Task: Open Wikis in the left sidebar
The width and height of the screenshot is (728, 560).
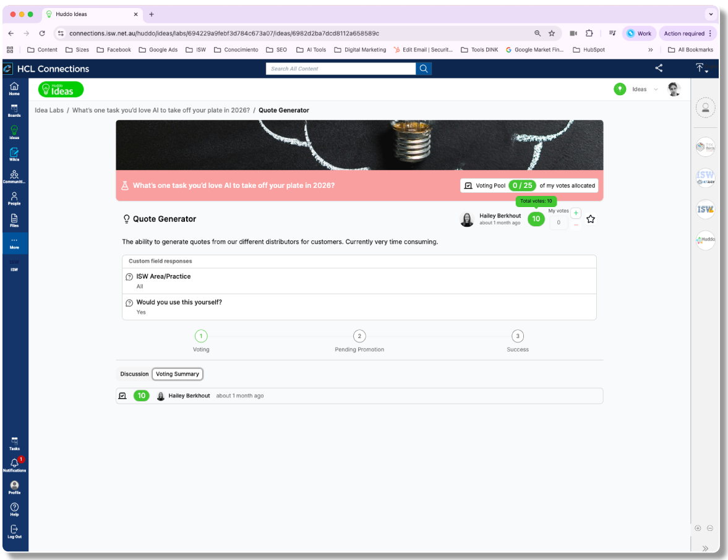Action: pyautogui.click(x=14, y=154)
